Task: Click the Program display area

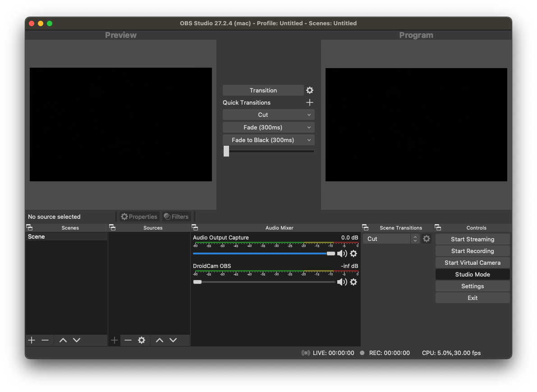Action: (416, 125)
